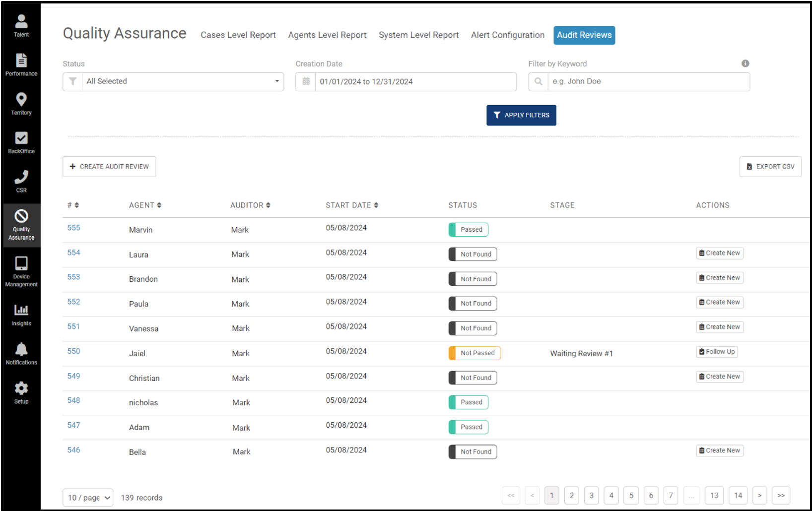The image size is (812, 511).
Task: Open audit review 549 link
Action: pos(73,376)
